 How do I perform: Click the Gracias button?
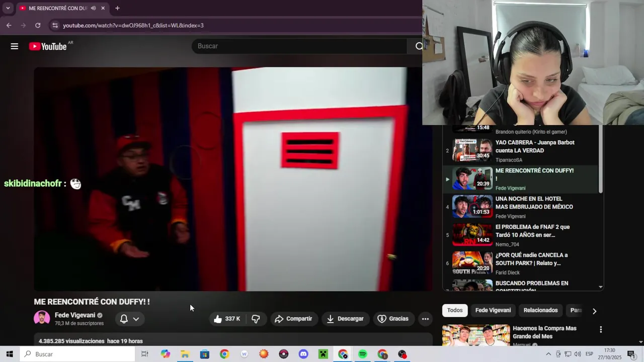pos(393,319)
